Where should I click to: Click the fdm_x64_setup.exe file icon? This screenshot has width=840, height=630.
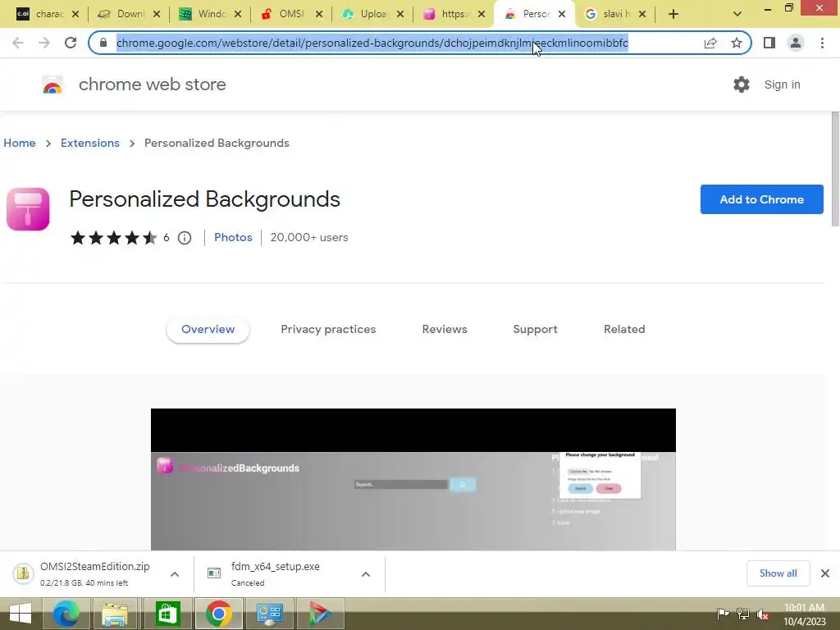214,573
